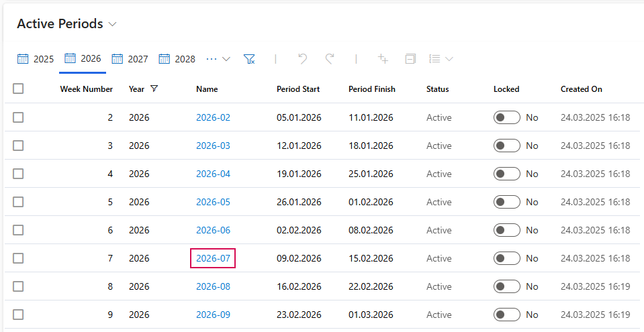Expand the Active Periods view dropdown
The width and height of the screenshot is (644, 332).
(x=112, y=24)
